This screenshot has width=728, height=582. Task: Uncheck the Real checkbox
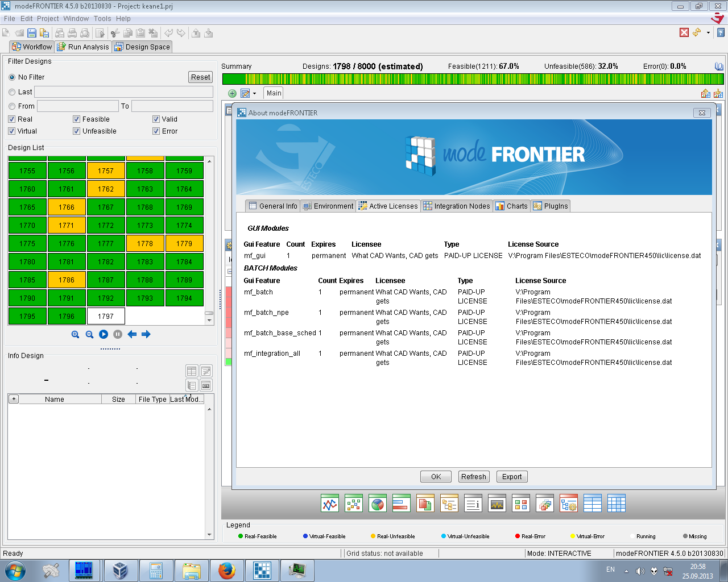12,119
